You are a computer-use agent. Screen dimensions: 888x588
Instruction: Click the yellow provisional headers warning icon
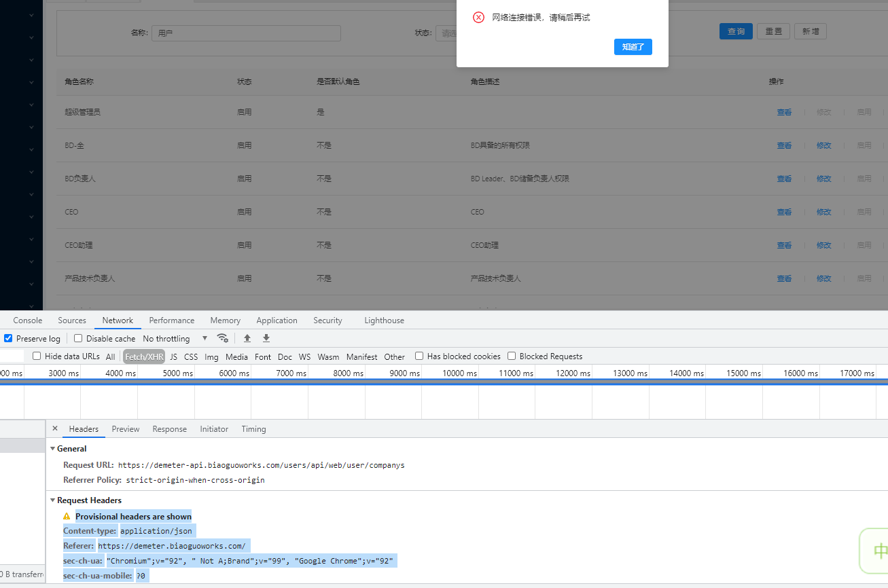(x=67, y=517)
